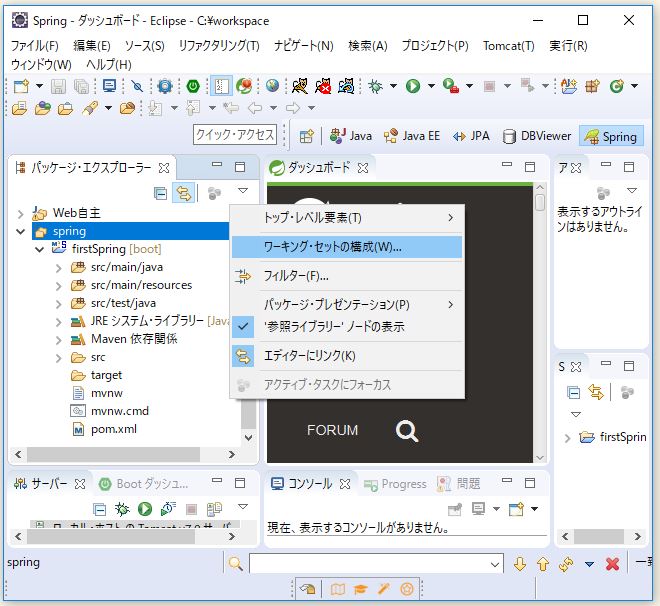The image size is (660, 606).
Task: Select the Spring perspective button
Action: (611, 136)
